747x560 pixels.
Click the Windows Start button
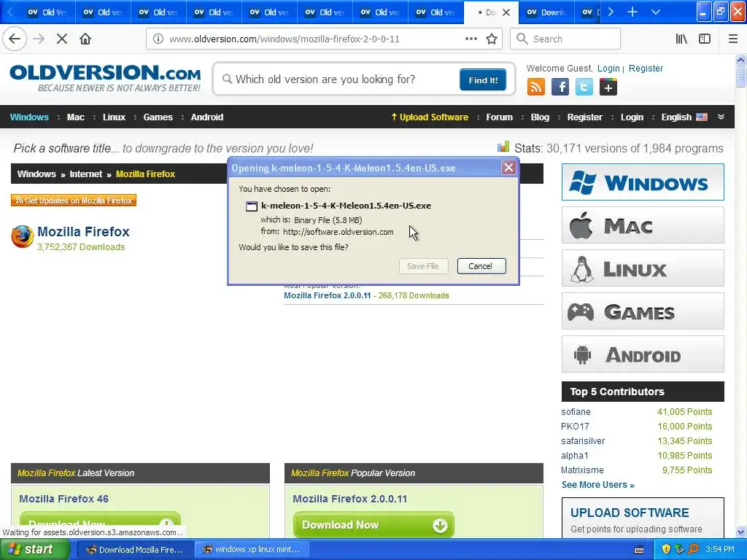(34, 550)
